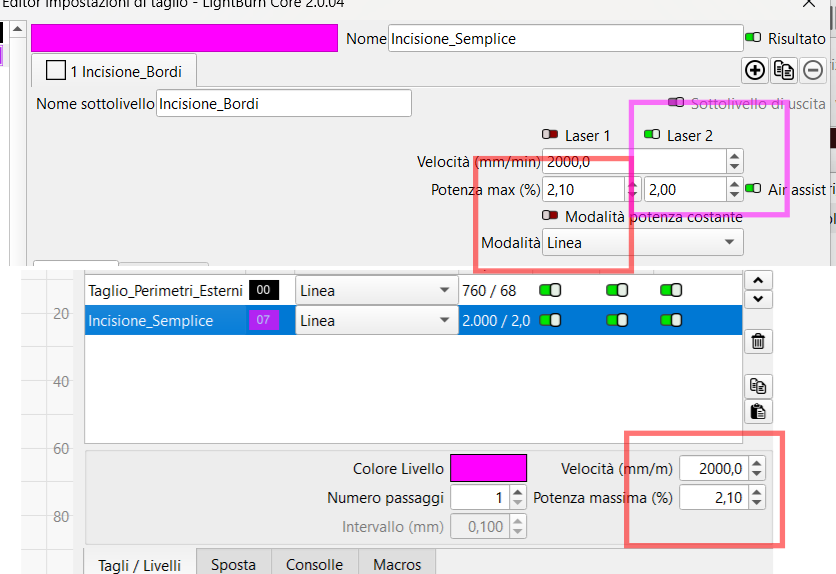Image resolution: width=836 pixels, height=574 pixels.
Task: Click the trash icon to delete layer
Action: pos(757,342)
